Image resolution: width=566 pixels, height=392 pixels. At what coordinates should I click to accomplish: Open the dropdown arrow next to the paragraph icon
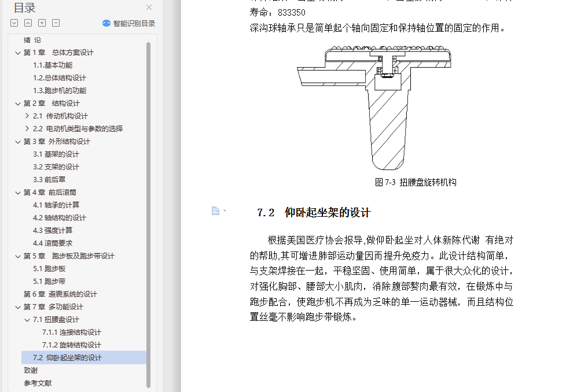225,210
